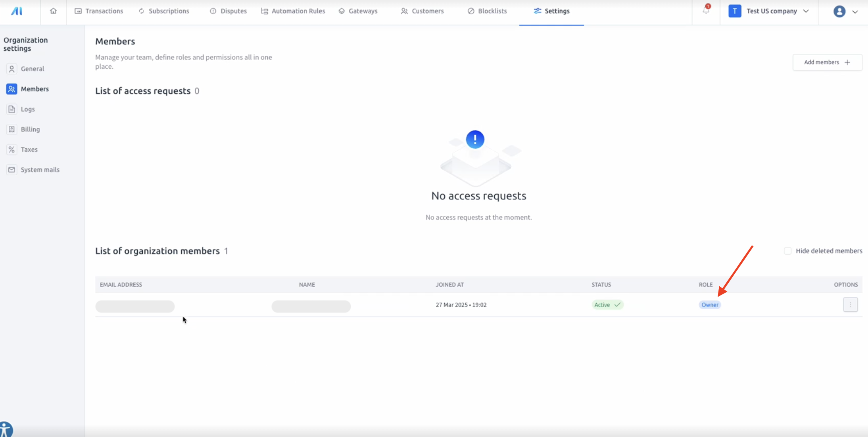Click the home icon in top navigation
The image size is (868, 437).
click(x=53, y=11)
